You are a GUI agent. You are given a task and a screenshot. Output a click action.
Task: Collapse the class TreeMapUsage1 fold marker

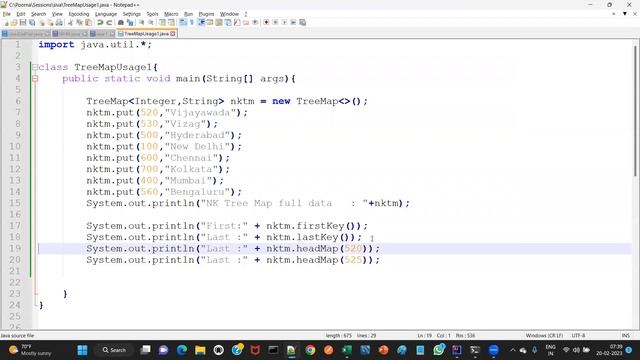coord(35,67)
